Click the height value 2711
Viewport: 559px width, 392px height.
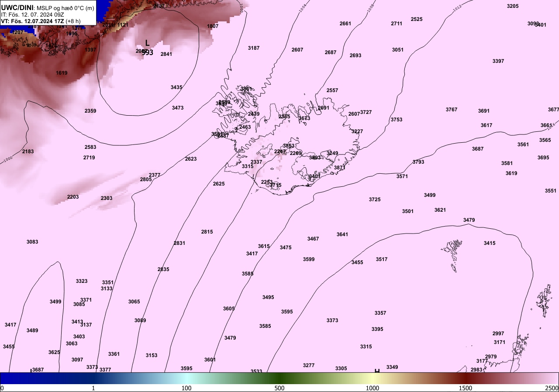(x=397, y=24)
